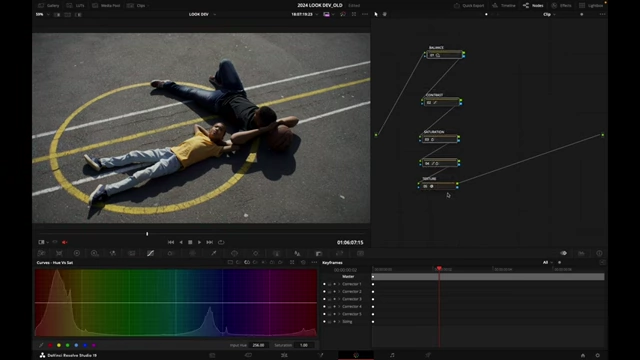This screenshot has width=640, height=360.
Task: Select the BALANCE node
Action: click(444, 54)
